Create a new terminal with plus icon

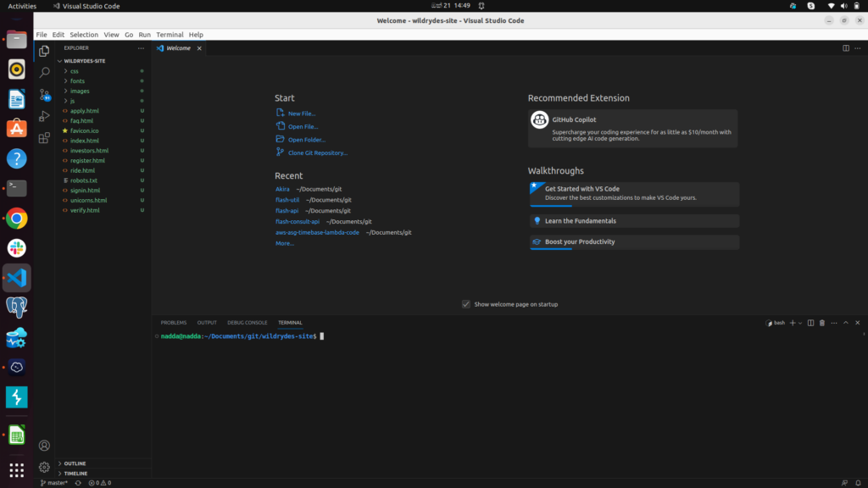click(x=792, y=323)
